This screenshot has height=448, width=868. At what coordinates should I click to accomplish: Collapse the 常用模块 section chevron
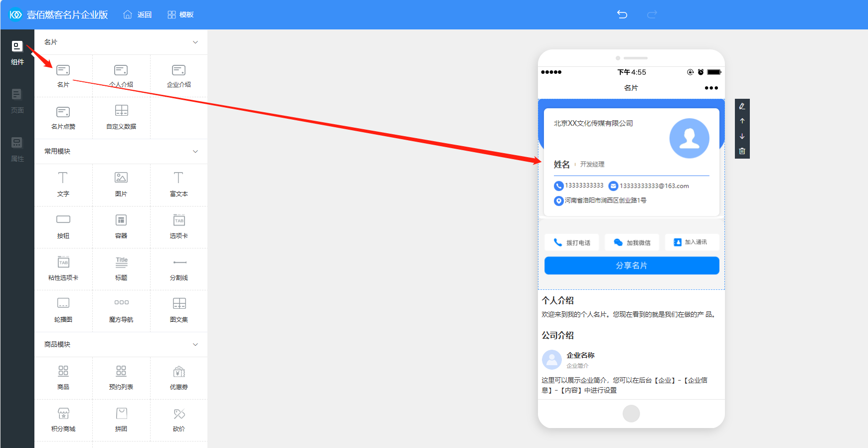click(195, 152)
